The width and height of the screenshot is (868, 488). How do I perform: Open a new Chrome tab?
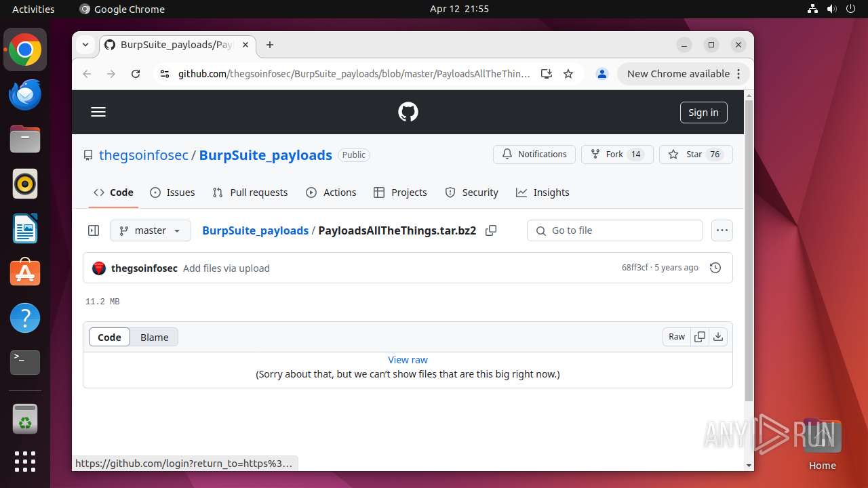click(270, 45)
